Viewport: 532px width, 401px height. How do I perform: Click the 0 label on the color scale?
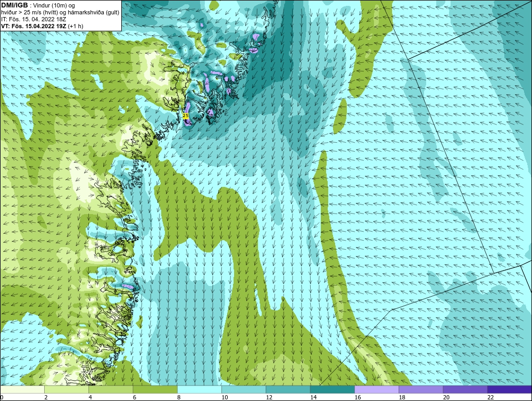(2, 398)
